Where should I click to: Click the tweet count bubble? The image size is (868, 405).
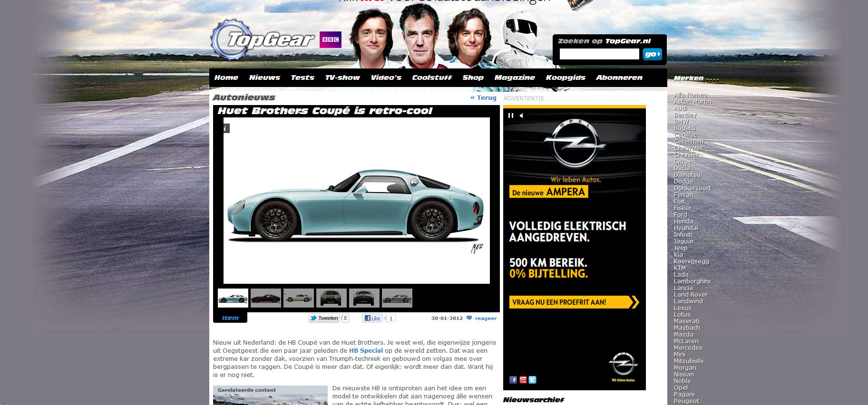pos(345,318)
